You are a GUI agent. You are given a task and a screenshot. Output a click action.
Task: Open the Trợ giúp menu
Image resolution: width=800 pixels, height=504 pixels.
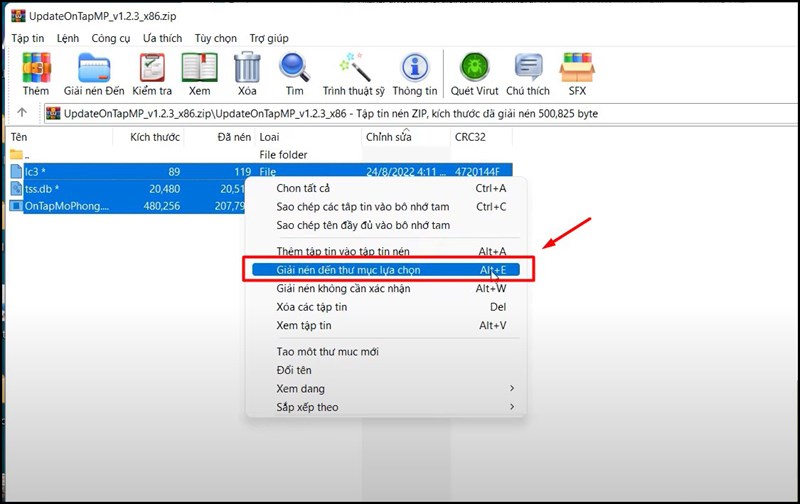(x=269, y=38)
